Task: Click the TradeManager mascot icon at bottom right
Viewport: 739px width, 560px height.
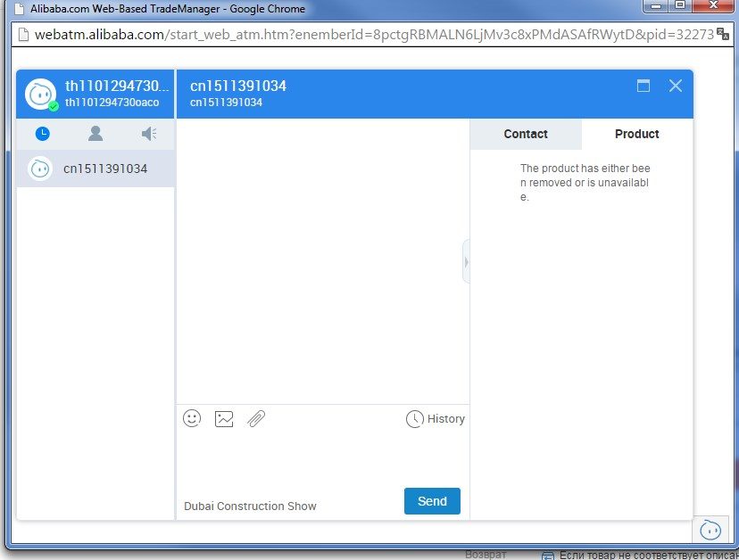Action: [x=710, y=530]
